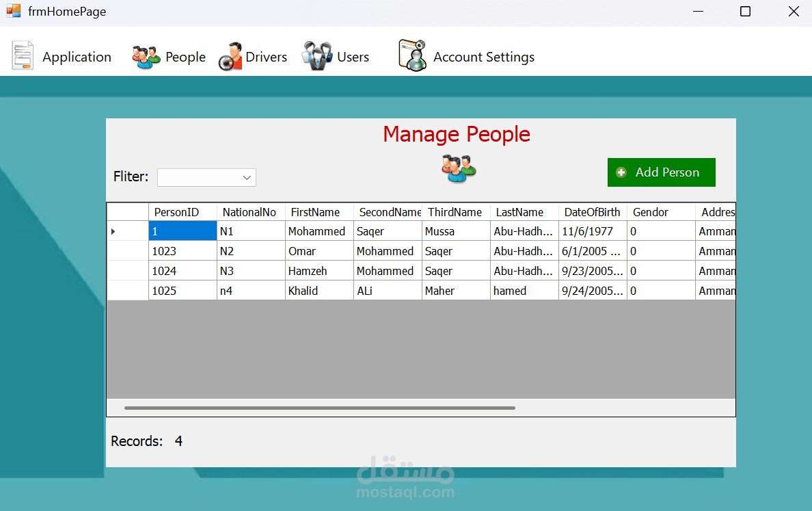
Task: Click the frmHomePage window title icon
Action: coord(14,12)
